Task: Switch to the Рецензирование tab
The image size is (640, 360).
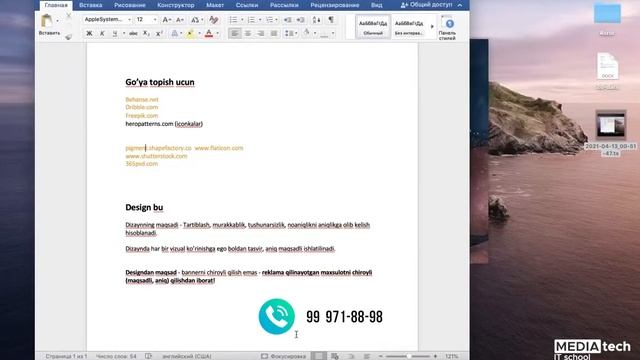Action: 335,5
